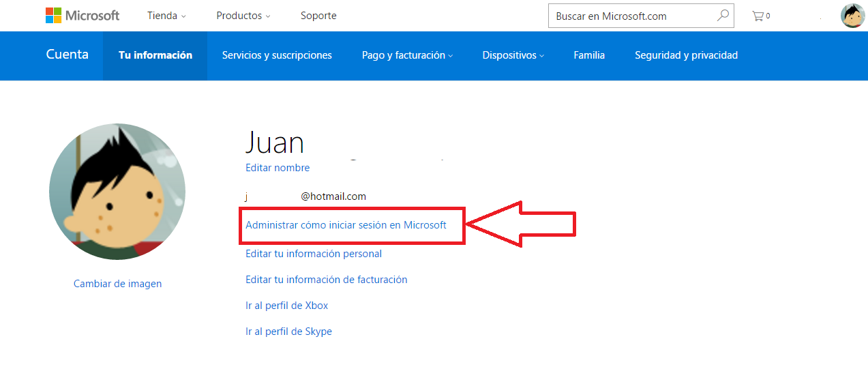Viewport: 868px width, 382px height.
Task: Click the Cambiar de imagen link
Action: point(117,284)
